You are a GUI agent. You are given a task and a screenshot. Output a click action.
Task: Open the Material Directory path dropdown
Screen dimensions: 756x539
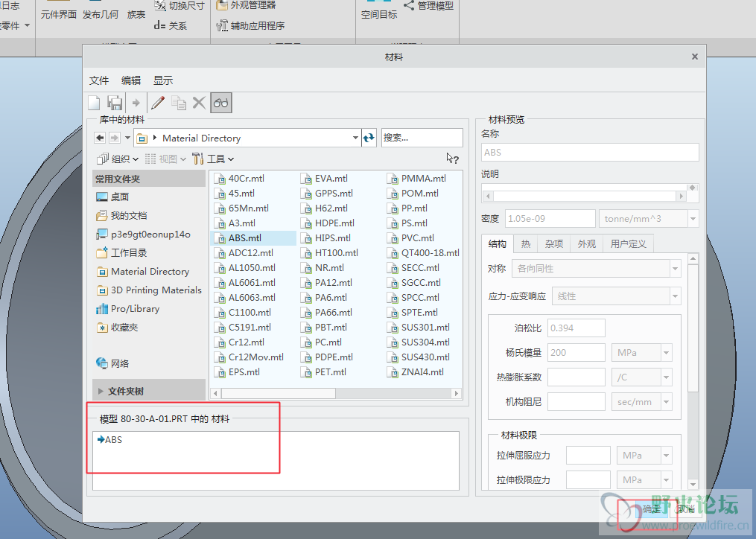click(355, 138)
